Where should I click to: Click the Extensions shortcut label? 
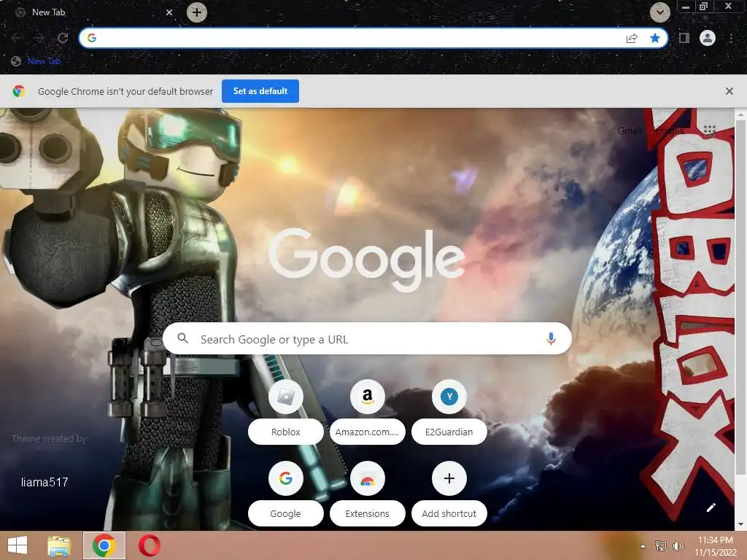[x=368, y=513]
